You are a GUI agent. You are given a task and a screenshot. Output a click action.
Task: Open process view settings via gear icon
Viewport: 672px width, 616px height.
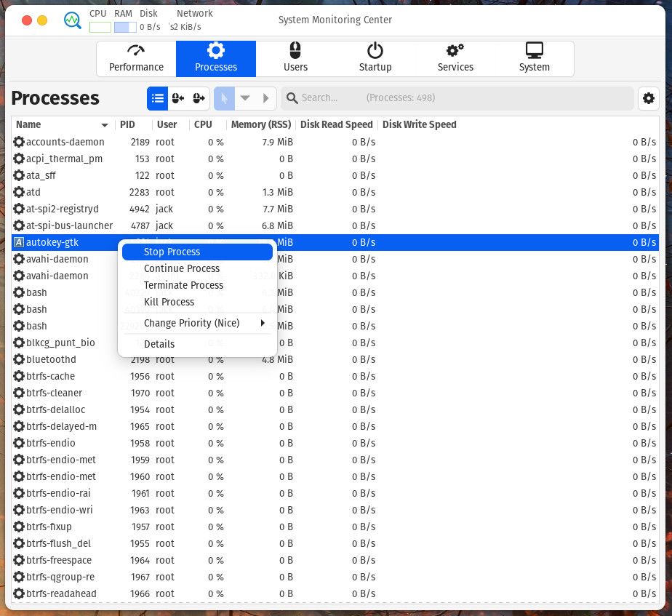coord(649,98)
